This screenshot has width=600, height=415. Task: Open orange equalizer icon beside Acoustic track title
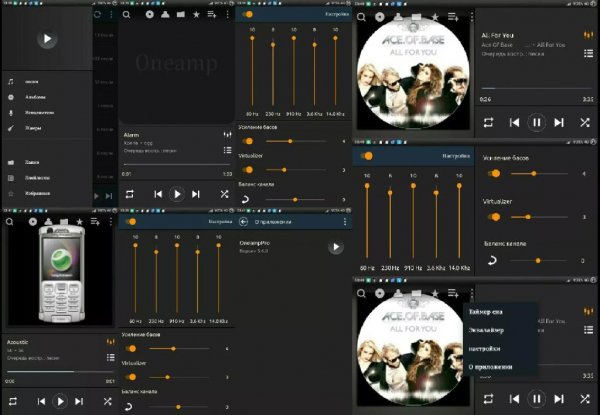click(111, 342)
